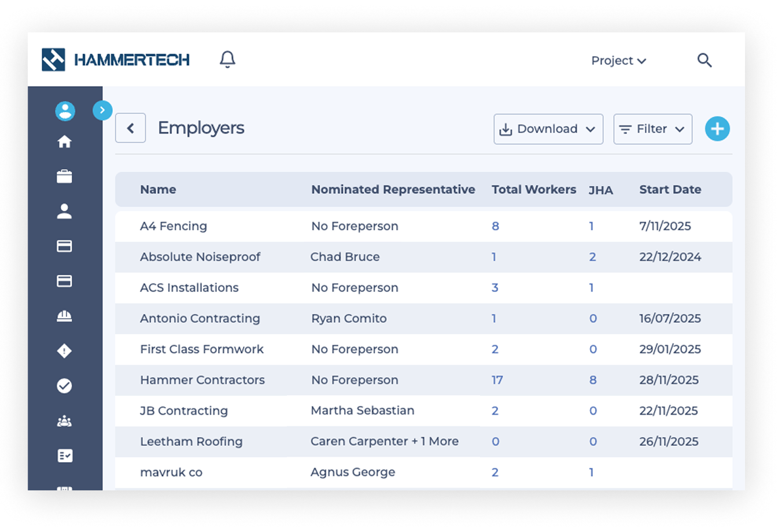The height and width of the screenshot is (532, 782).
Task: Select the toolbox icon in the sidebar
Action: point(65,176)
